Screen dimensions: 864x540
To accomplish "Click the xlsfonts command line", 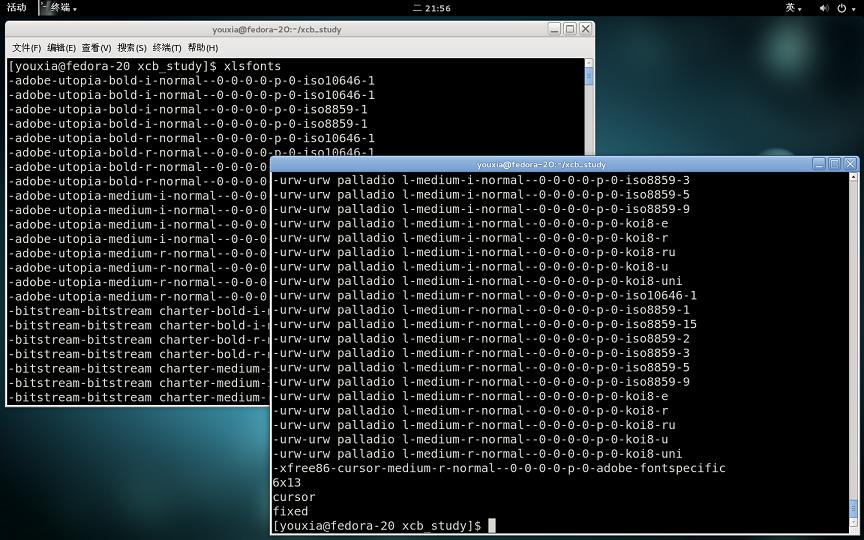I will coord(144,66).
